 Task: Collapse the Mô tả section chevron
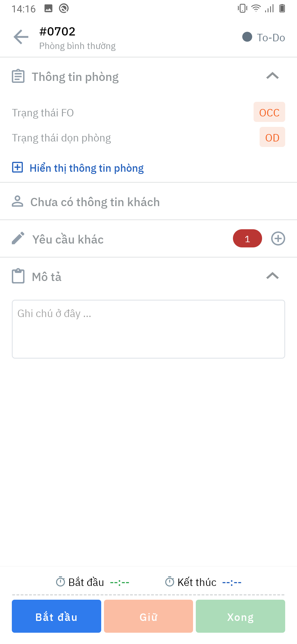(273, 276)
